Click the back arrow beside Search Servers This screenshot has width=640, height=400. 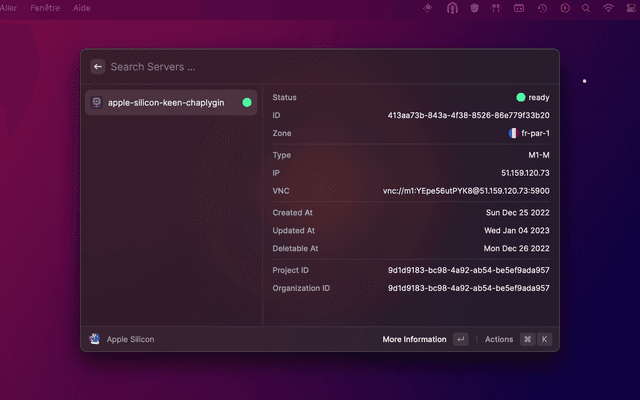(98, 67)
